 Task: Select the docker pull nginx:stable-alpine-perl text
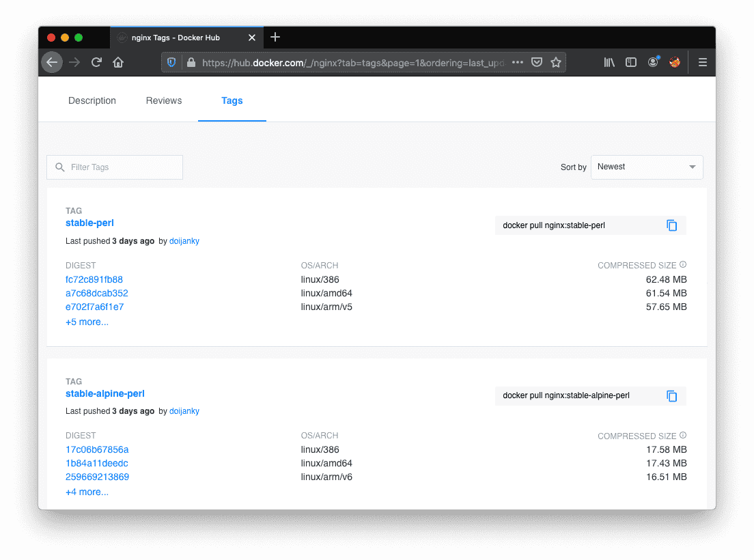click(566, 395)
